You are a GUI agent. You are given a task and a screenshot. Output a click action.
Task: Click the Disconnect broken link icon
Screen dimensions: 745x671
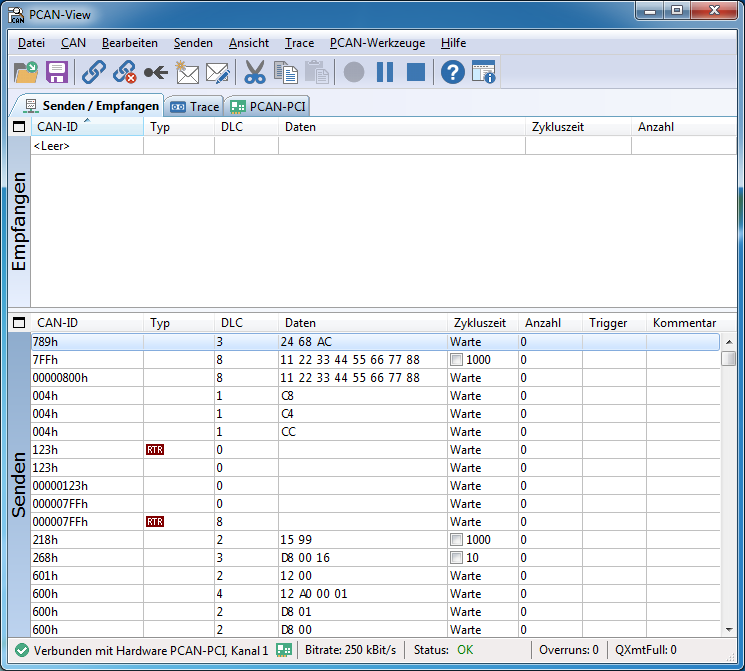[x=124, y=72]
